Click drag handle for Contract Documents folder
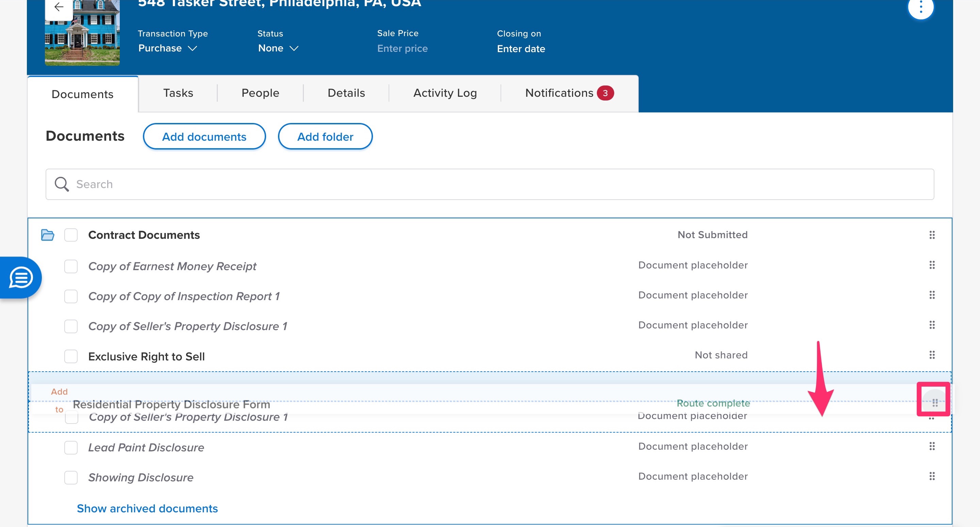 coord(932,235)
